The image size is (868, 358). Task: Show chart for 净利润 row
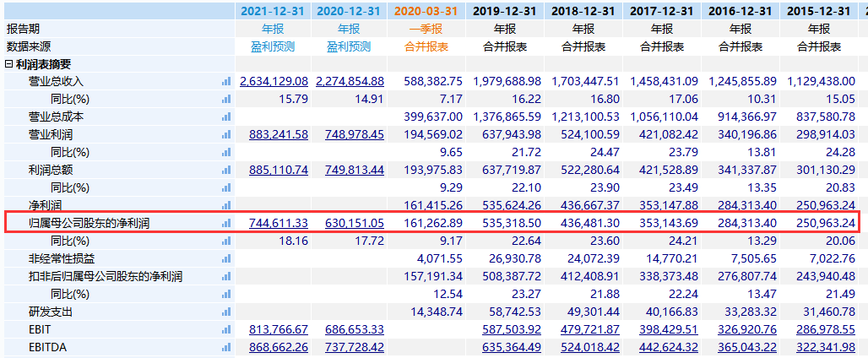[225, 206]
